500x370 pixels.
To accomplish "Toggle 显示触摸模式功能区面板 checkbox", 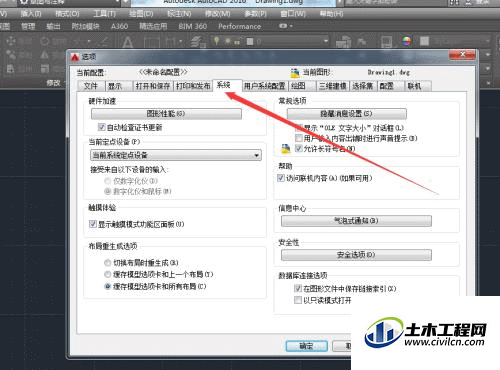I will [x=93, y=224].
